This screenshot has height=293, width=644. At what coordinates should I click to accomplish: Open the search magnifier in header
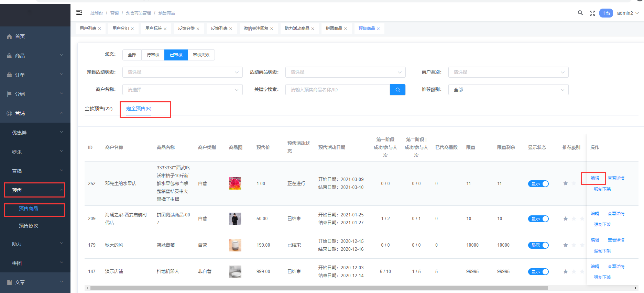click(580, 13)
